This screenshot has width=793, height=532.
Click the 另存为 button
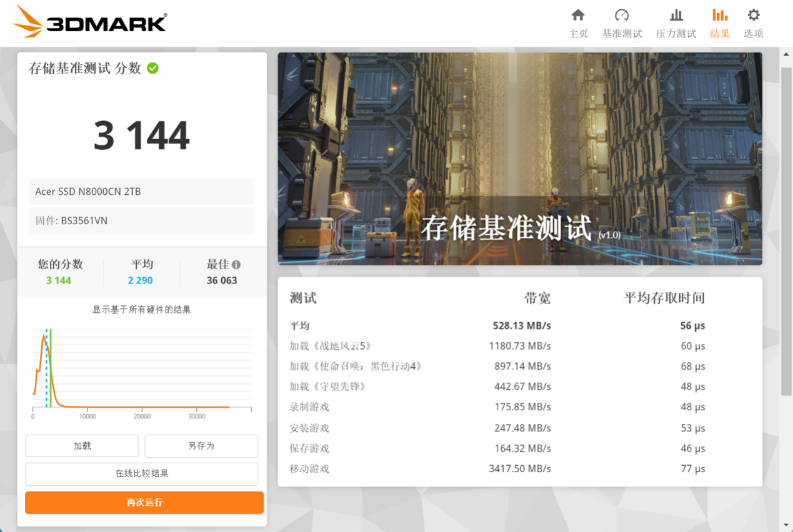(201, 446)
